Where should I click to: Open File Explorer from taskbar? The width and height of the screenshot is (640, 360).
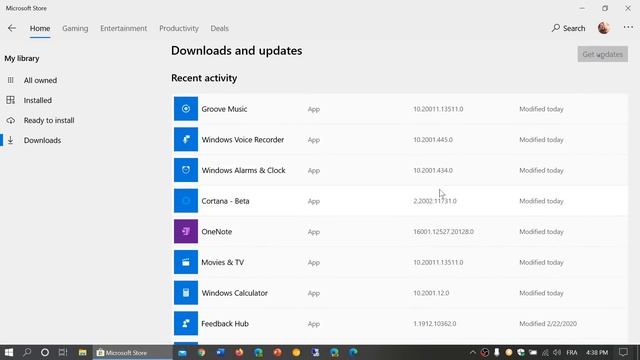[82, 352]
